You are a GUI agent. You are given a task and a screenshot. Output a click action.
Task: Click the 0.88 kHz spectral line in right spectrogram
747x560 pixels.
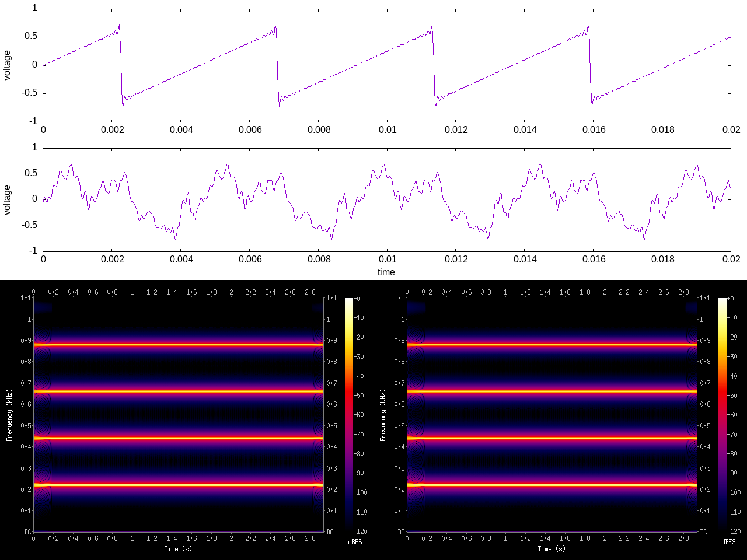pyautogui.click(x=552, y=345)
